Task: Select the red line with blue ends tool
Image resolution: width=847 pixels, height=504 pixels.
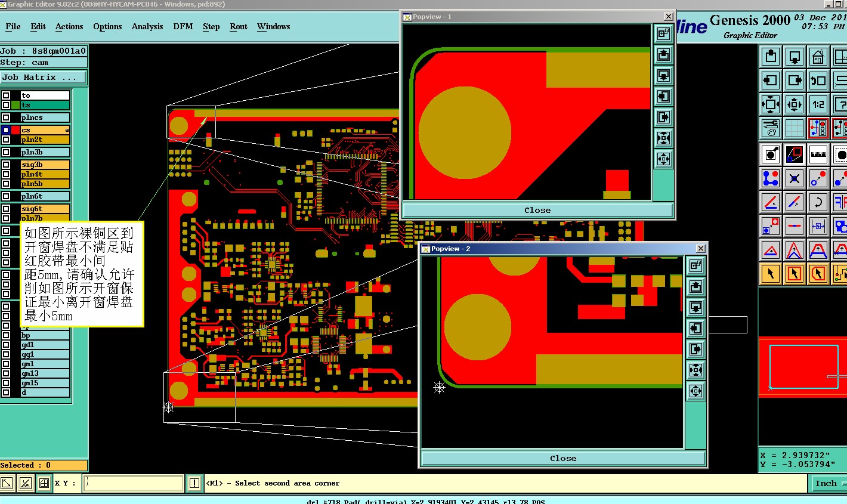Action: tap(795, 226)
